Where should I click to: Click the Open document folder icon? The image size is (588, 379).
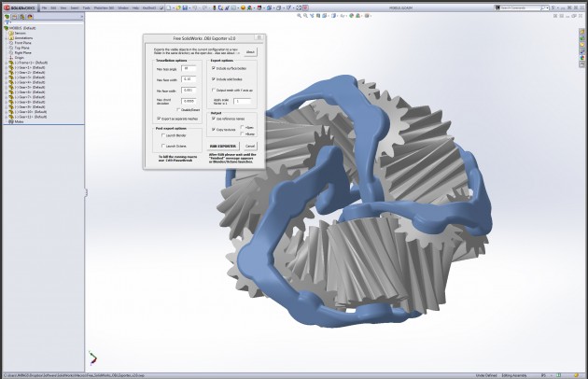178,7
